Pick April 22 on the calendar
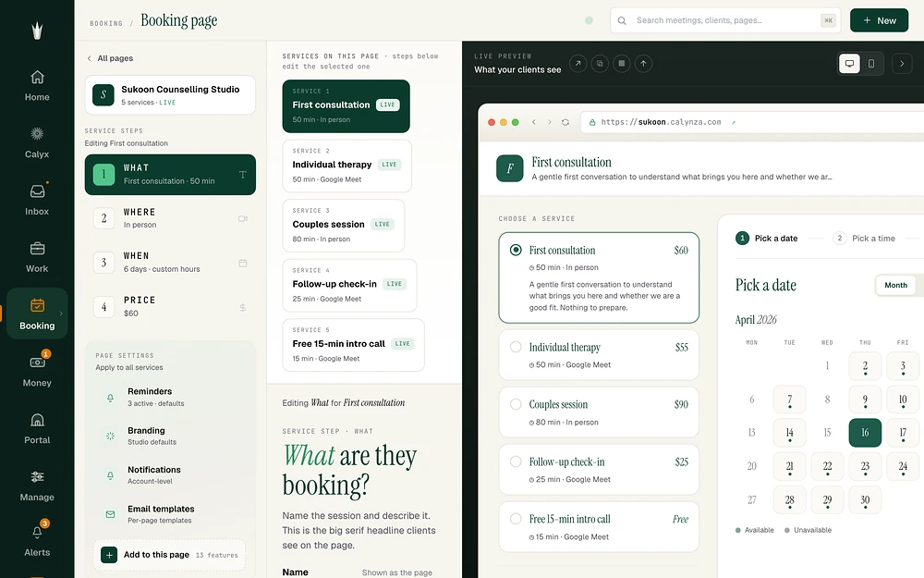924x578 pixels. [827, 466]
